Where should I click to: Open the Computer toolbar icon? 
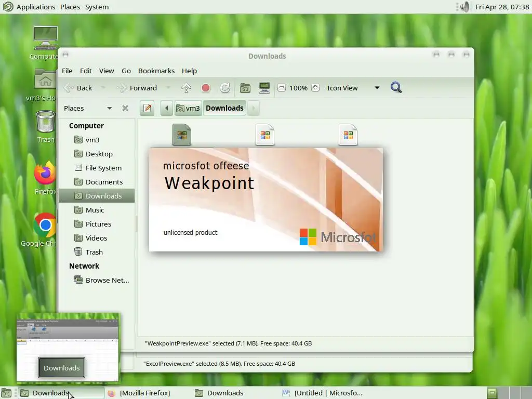[264, 88]
